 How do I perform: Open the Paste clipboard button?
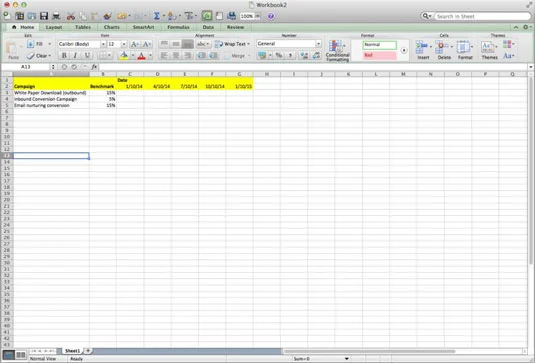coord(13,50)
